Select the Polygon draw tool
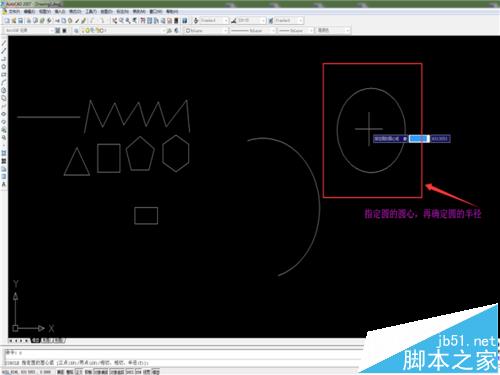Screen dimensions: 500x375 [x=4, y=67]
